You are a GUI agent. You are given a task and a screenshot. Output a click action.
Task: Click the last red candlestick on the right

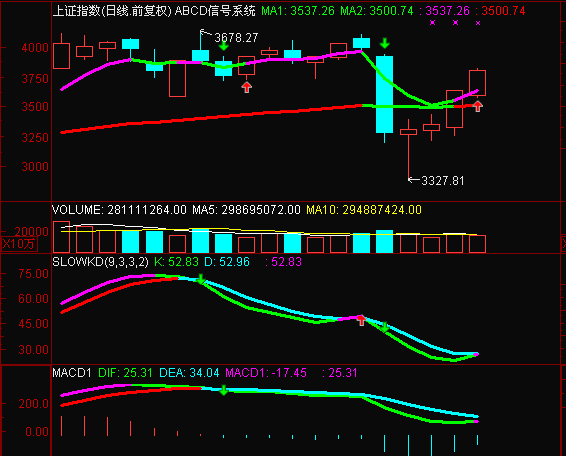pos(477,83)
